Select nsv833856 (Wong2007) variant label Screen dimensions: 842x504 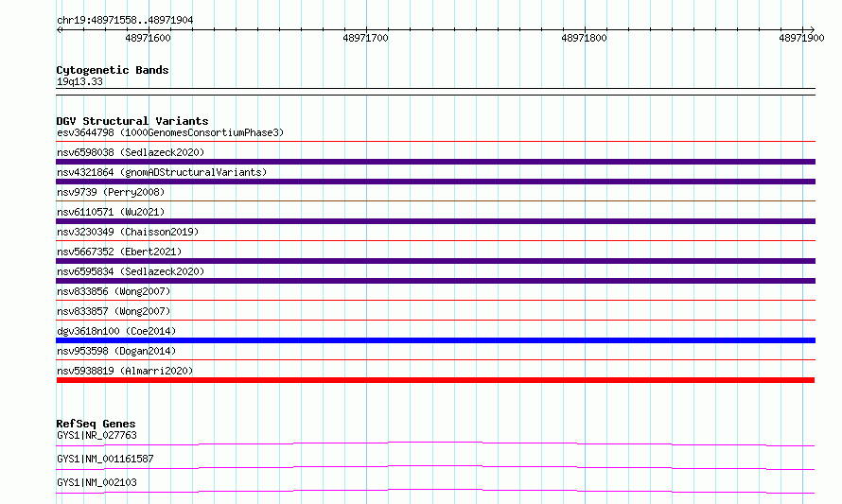pos(114,291)
